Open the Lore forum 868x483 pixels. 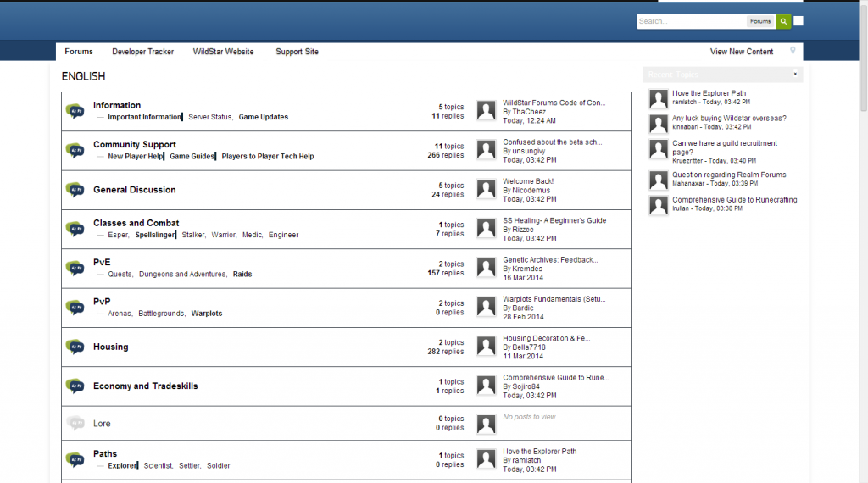tap(102, 423)
